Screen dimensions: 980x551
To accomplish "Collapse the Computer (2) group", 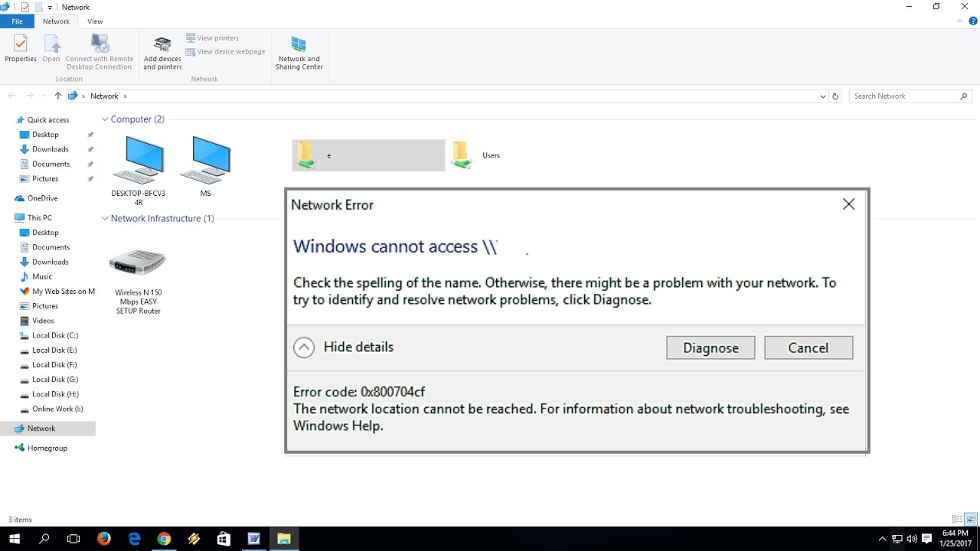I will pyautogui.click(x=105, y=119).
